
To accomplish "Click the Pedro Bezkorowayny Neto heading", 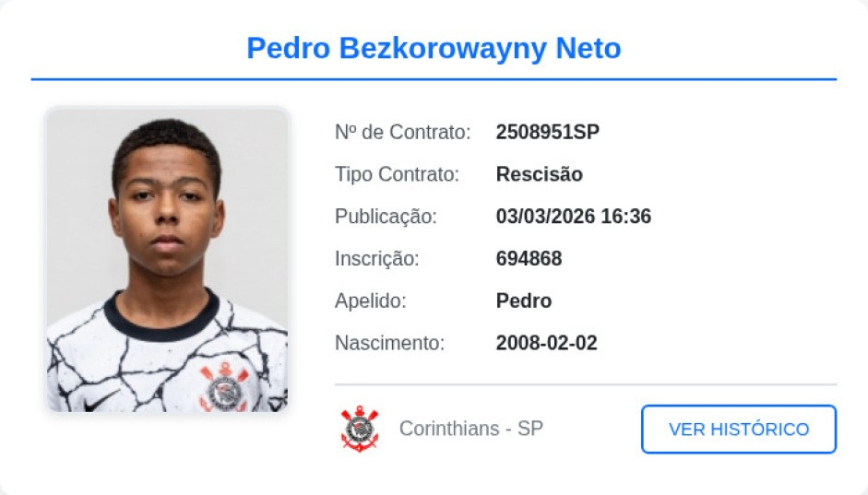I will [x=434, y=48].
